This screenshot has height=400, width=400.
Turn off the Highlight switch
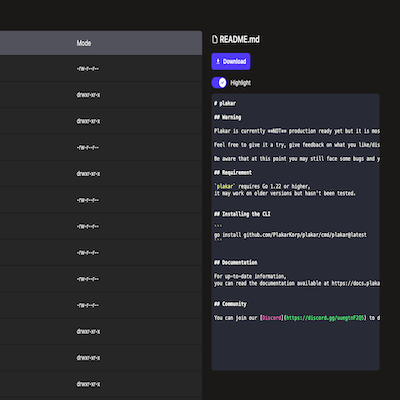click(219, 83)
